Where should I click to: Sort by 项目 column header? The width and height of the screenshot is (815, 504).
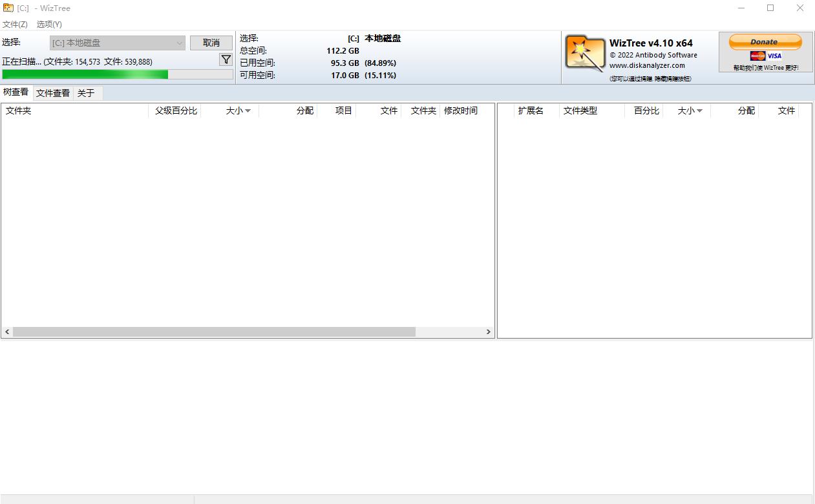click(337, 110)
